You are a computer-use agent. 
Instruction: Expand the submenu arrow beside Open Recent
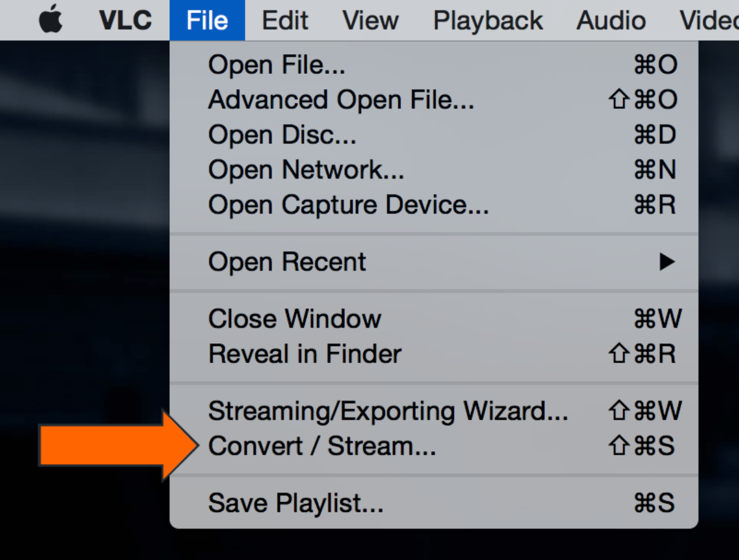(x=666, y=262)
